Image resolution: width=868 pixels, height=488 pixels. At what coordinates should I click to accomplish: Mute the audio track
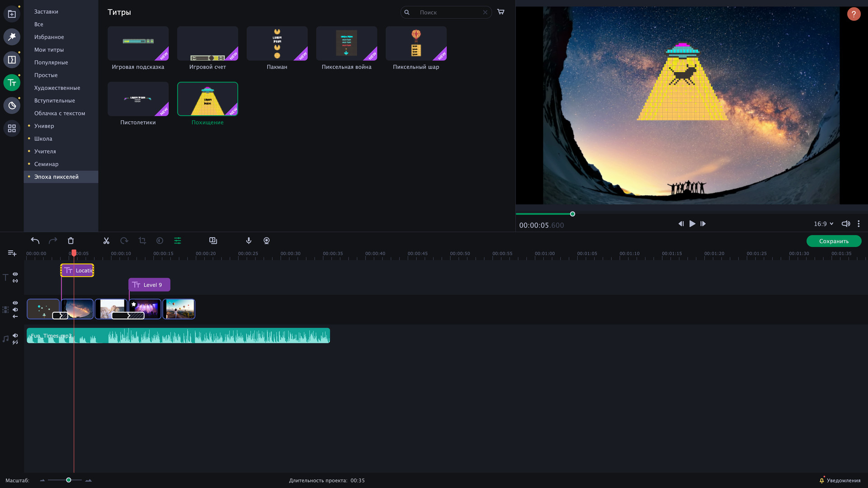click(x=15, y=335)
